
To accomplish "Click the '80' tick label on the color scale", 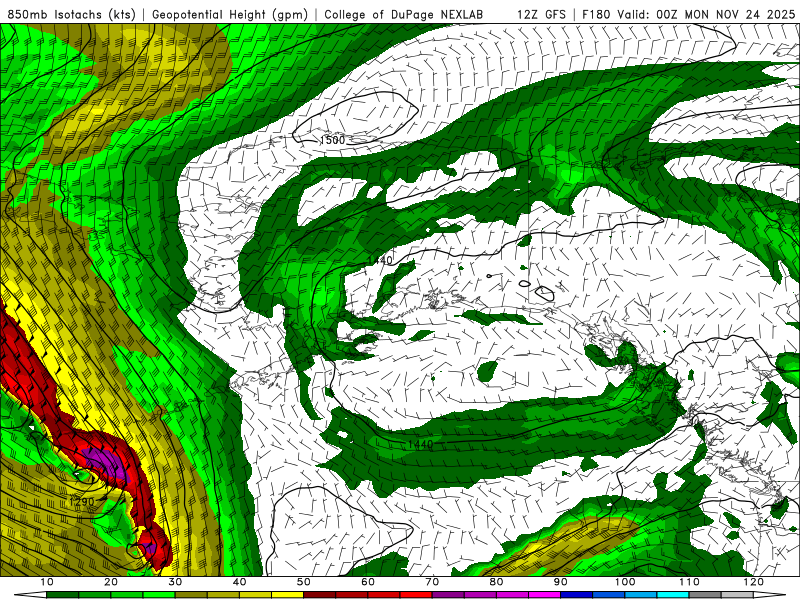I will [496, 582].
